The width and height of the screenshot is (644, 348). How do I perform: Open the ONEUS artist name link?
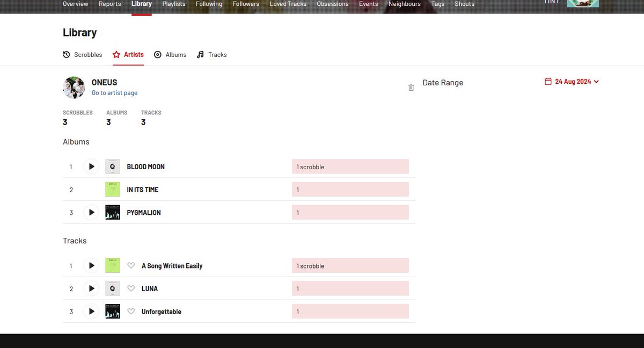(105, 82)
